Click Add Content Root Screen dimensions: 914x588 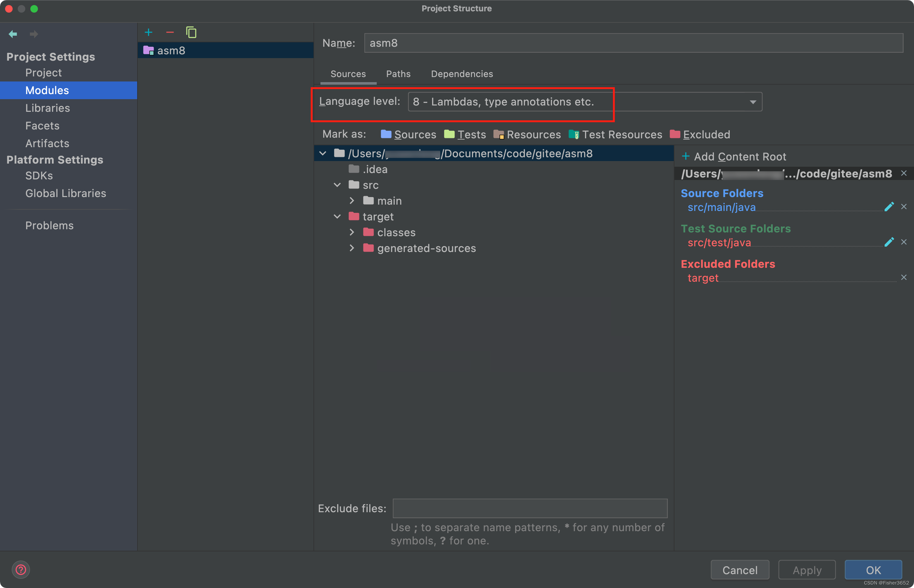734,157
